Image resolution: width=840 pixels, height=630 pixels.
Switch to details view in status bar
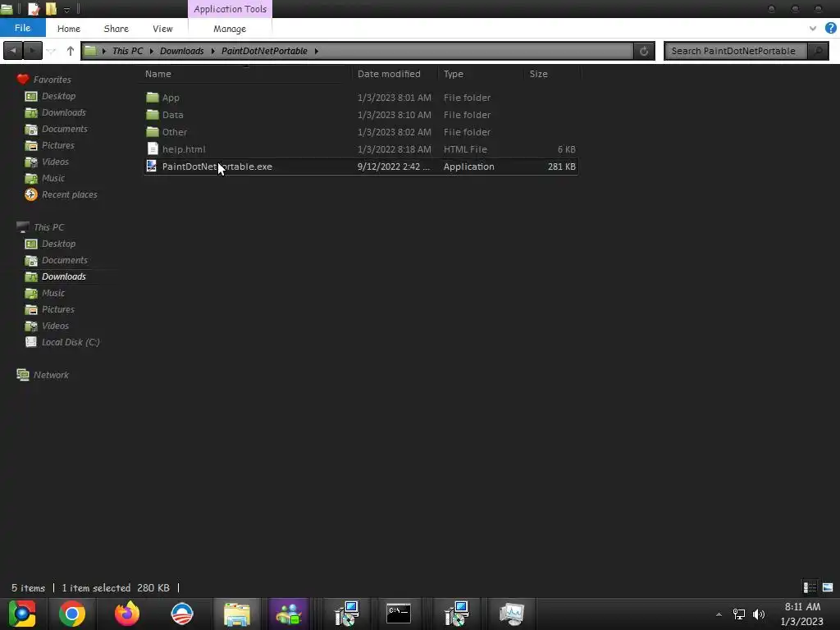pos(810,587)
